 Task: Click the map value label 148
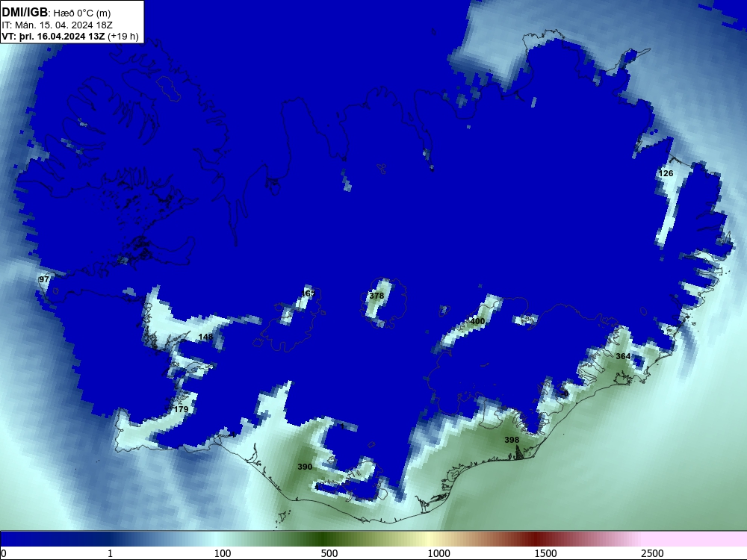click(205, 337)
